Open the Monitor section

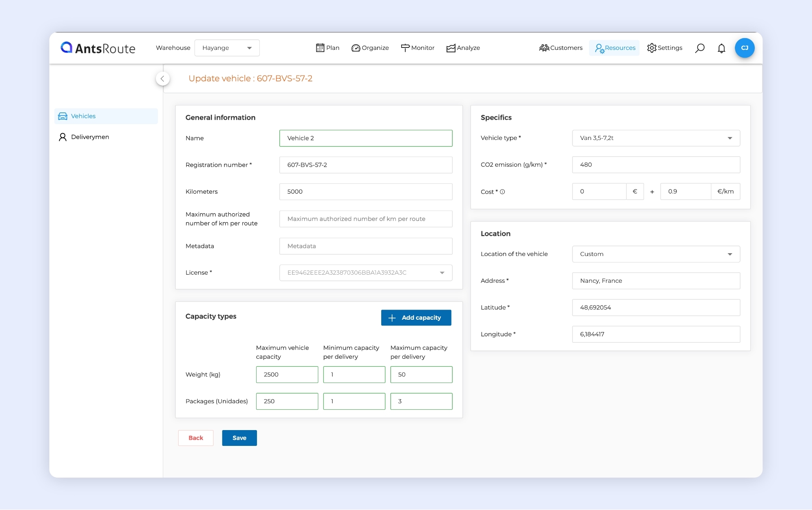click(x=417, y=48)
